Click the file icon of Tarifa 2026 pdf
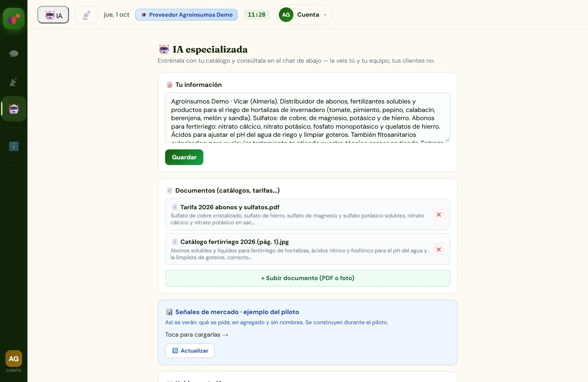The width and height of the screenshot is (588, 382). [175, 207]
